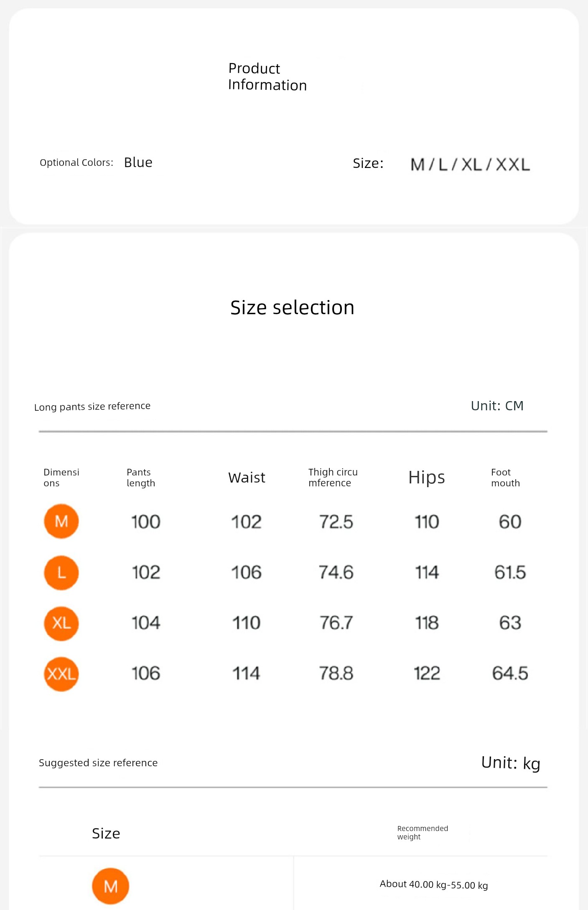Image resolution: width=588 pixels, height=910 pixels.
Task: Select the orange L size badge
Action: click(x=61, y=572)
